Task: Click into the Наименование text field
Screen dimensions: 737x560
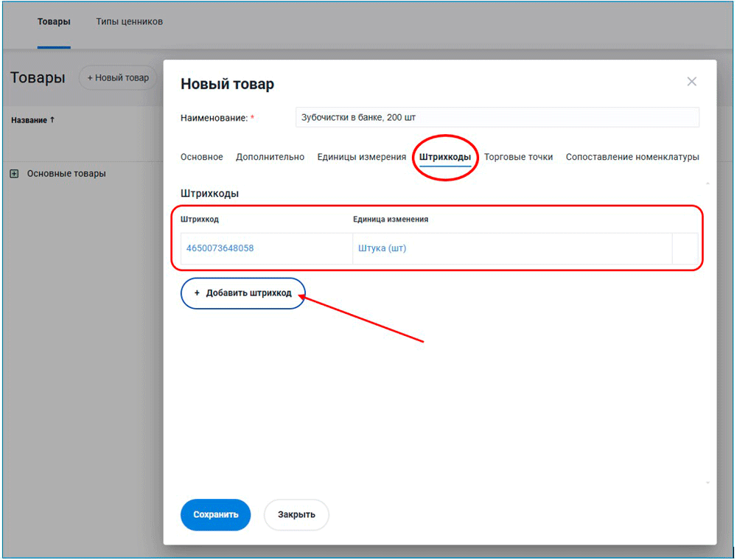Action: [497, 117]
